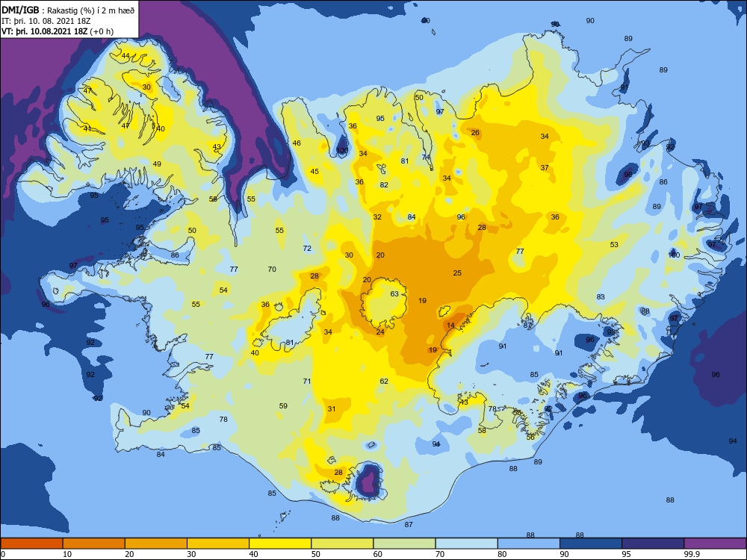Click the humidity value 53 in the east
Screen dimensions: 747x560
point(614,244)
